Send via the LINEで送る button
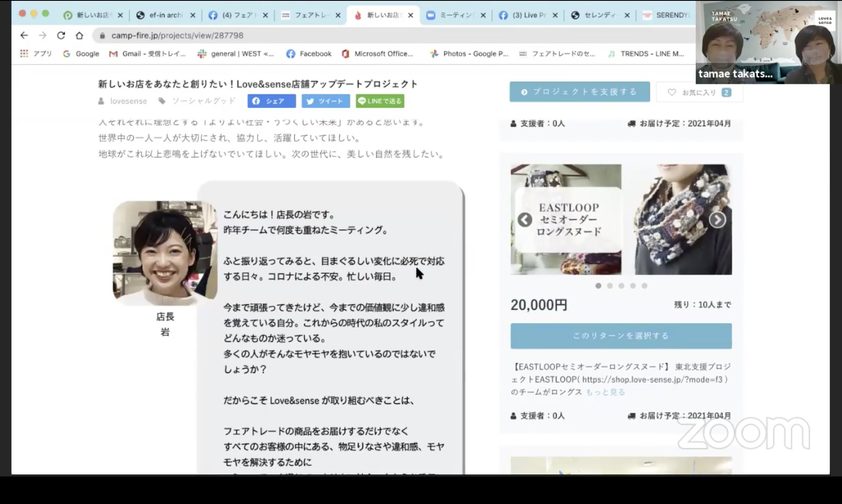The width and height of the screenshot is (842, 504). (380, 101)
